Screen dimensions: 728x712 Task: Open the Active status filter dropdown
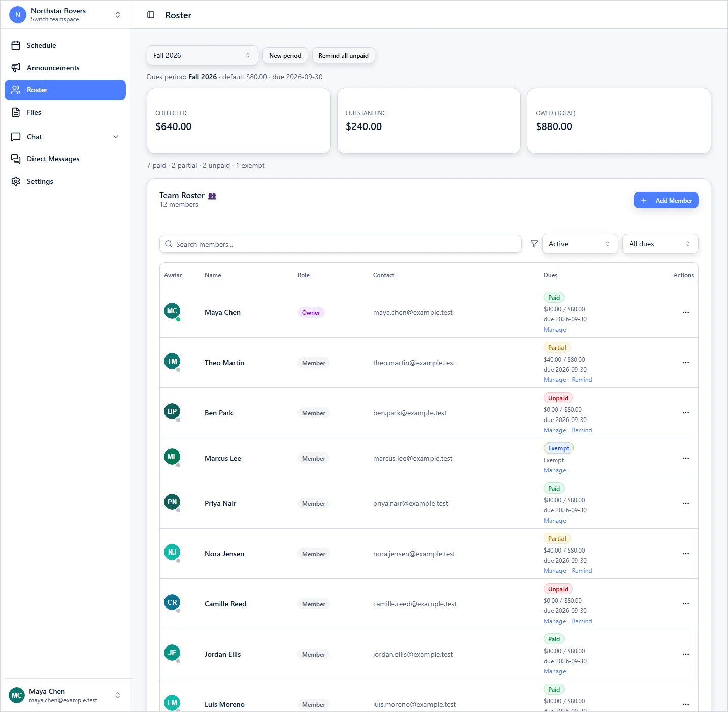click(580, 244)
